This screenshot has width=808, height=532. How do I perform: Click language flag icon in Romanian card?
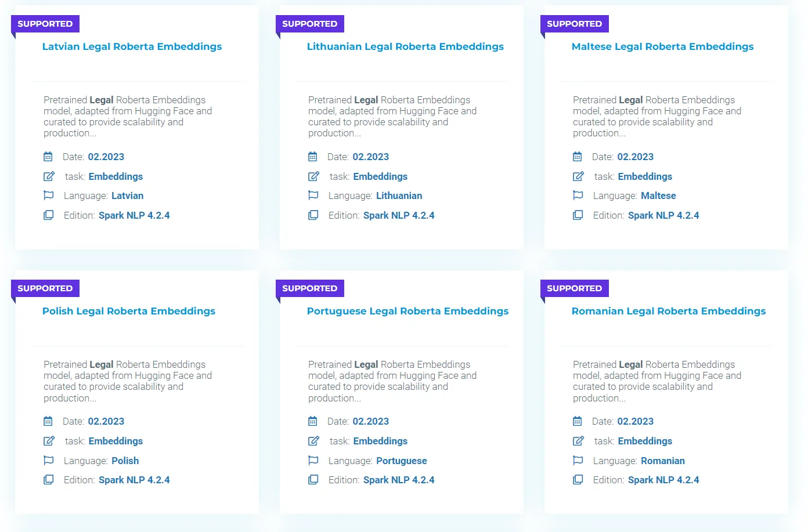578,461
